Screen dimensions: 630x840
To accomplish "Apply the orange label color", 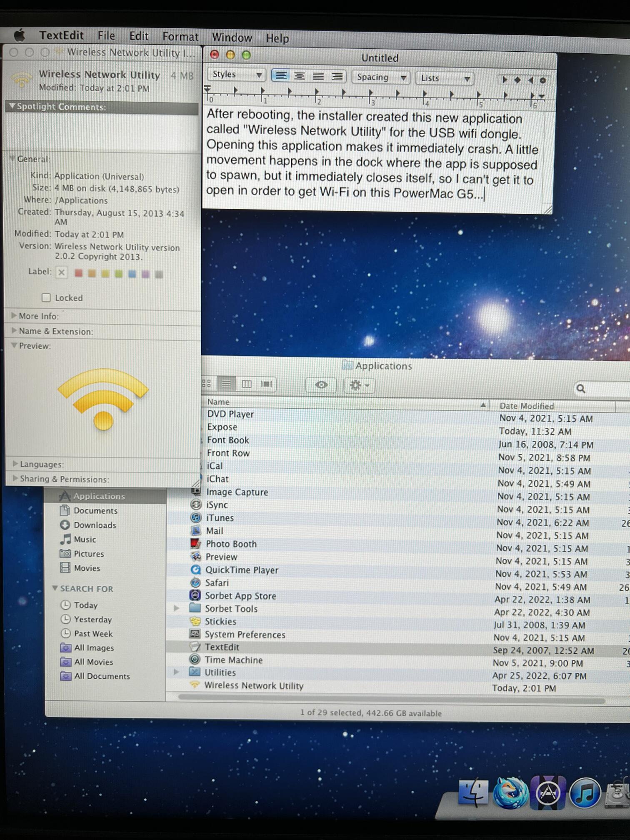I will pyautogui.click(x=92, y=273).
